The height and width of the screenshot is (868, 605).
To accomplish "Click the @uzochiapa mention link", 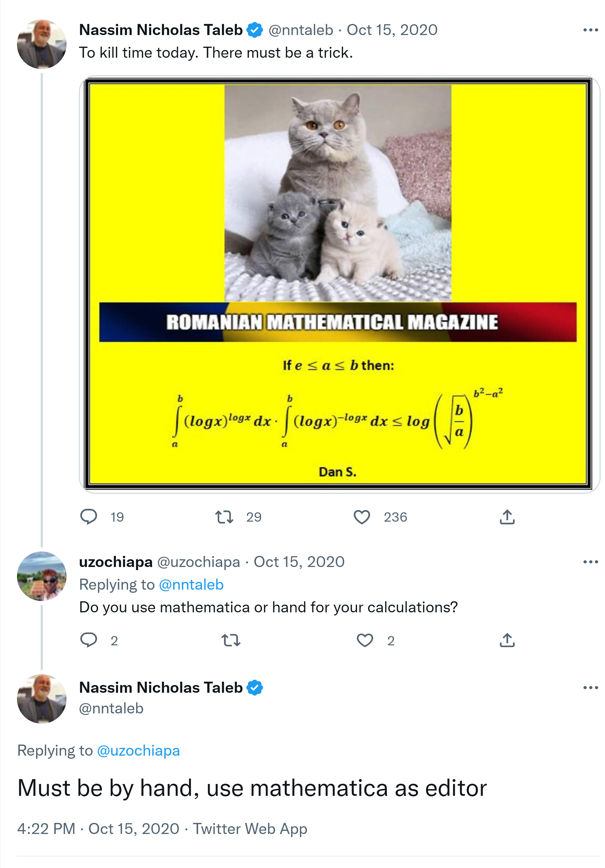I will [138, 750].
